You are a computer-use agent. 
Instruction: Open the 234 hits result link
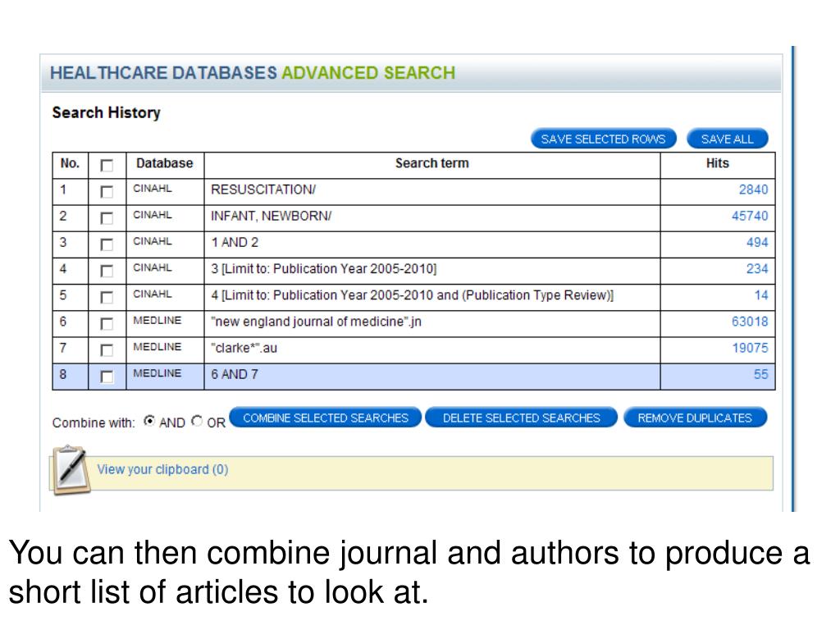[x=757, y=269]
